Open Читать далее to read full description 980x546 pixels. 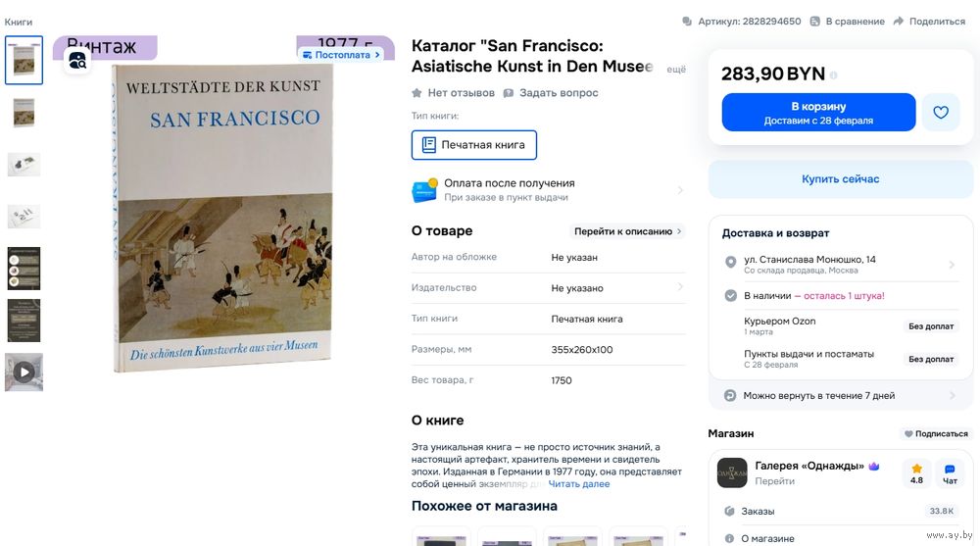coord(579,484)
